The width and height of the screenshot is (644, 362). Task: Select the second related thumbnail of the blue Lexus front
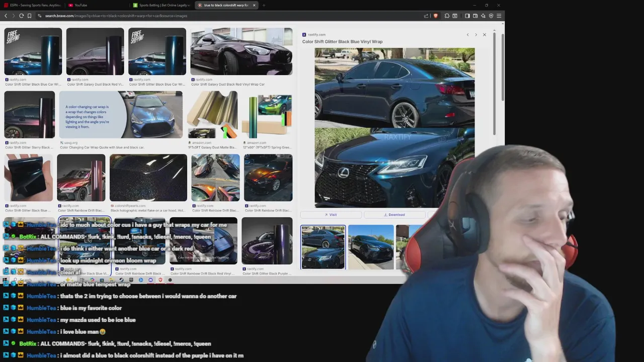pos(371,247)
